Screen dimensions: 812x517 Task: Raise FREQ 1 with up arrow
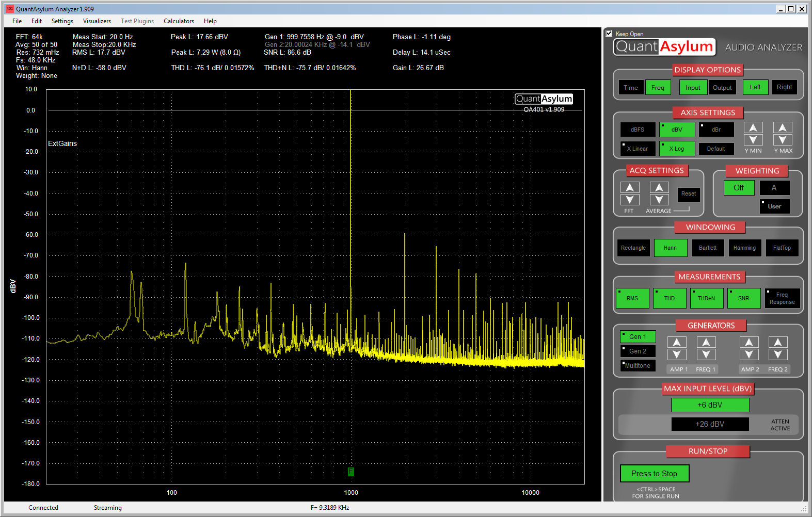click(706, 342)
